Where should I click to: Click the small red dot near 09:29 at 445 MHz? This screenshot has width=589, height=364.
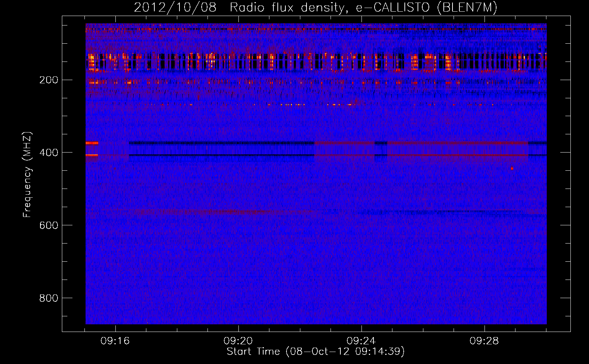point(512,169)
